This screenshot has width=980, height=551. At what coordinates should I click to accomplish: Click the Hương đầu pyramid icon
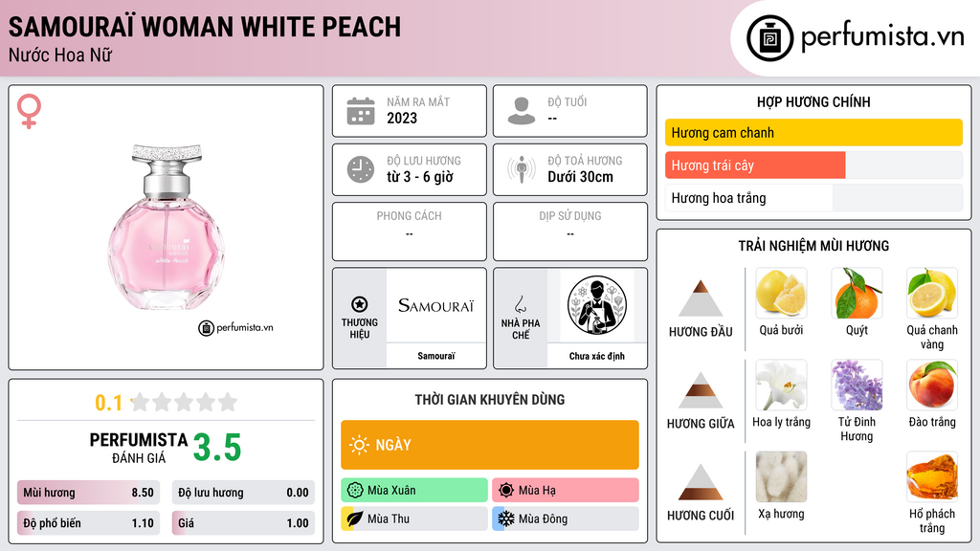(701, 298)
